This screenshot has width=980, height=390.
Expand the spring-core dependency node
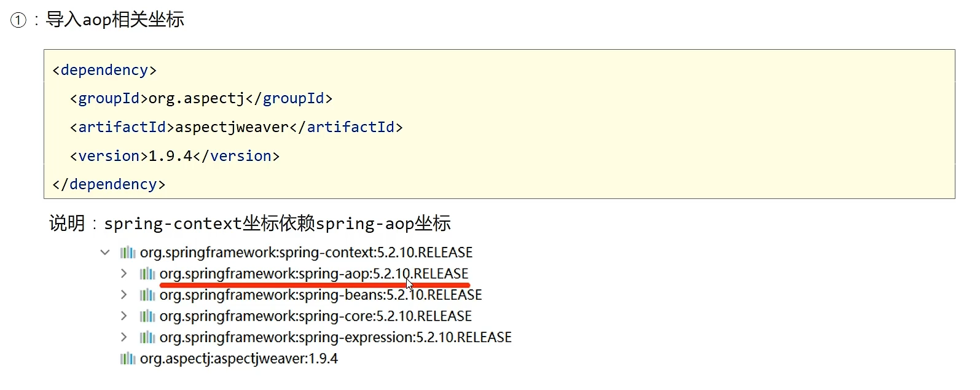(x=124, y=316)
